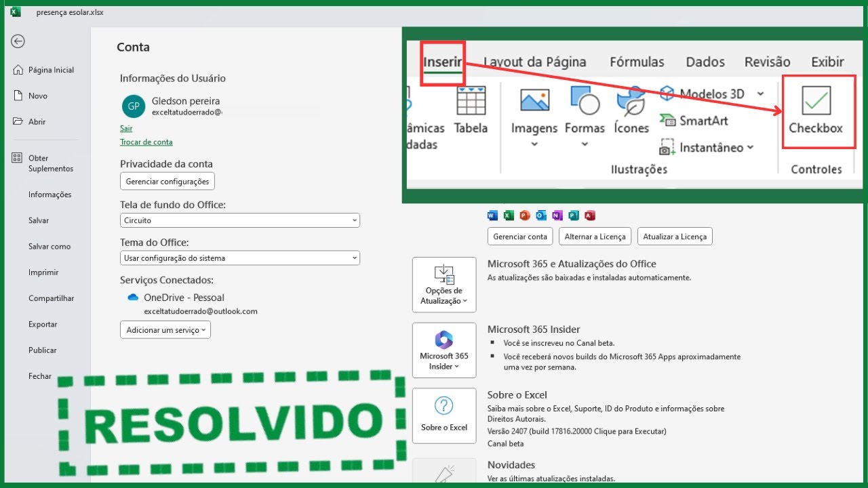Switch to the Dados ribbon tab
868x488 pixels.
pyautogui.click(x=705, y=62)
